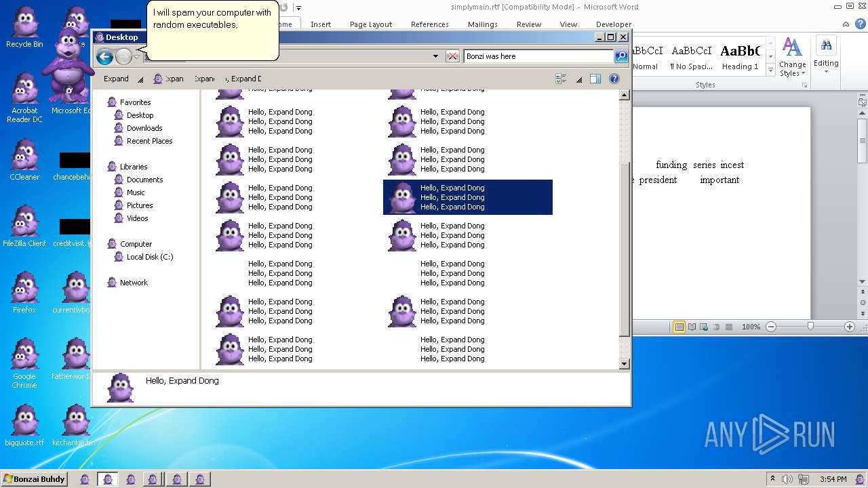Click volume speaker icon in system tray
The height and width of the screenshot is (488, 868).
click(787, 479)
